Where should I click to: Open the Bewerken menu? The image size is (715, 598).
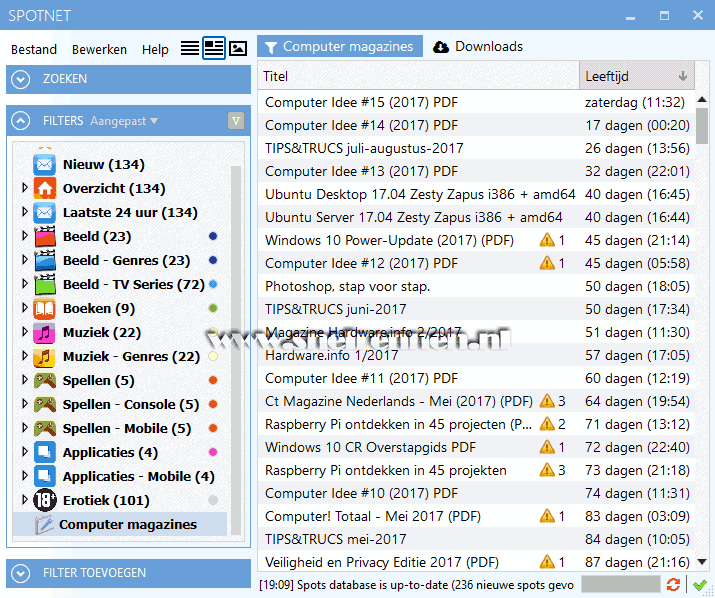click(x=99, y=49)
